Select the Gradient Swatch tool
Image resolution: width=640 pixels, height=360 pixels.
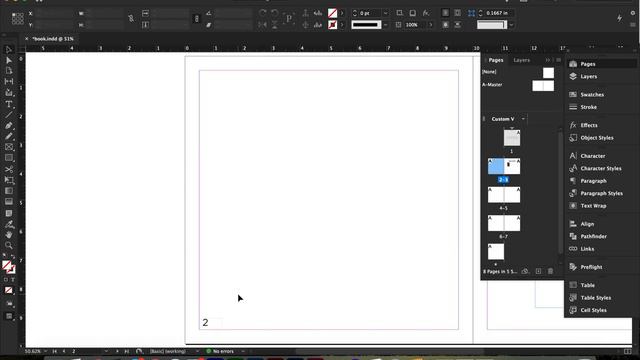tap(9, 191)
